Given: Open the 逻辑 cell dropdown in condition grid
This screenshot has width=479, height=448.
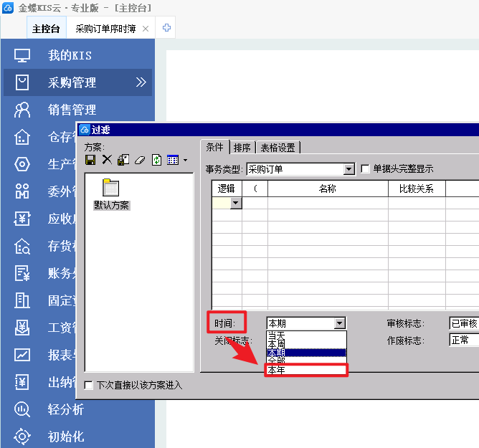Looking at the screenshot, I should (235, 204).
